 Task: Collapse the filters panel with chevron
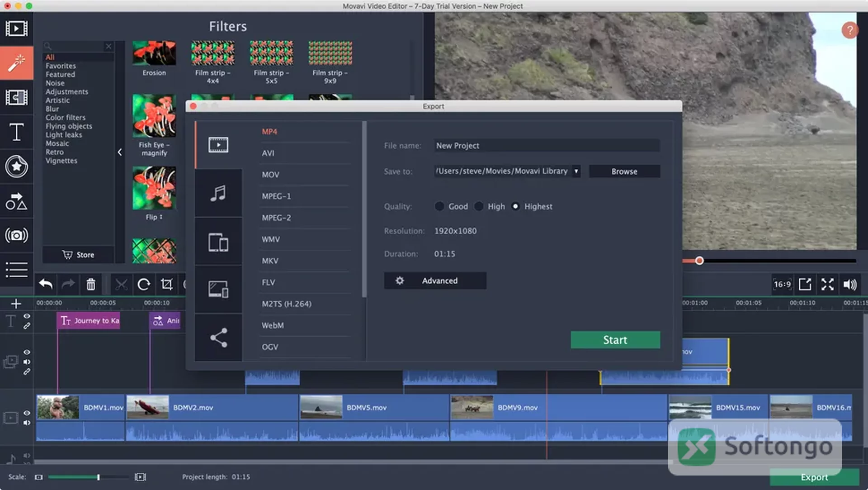[x=120, y=152]
